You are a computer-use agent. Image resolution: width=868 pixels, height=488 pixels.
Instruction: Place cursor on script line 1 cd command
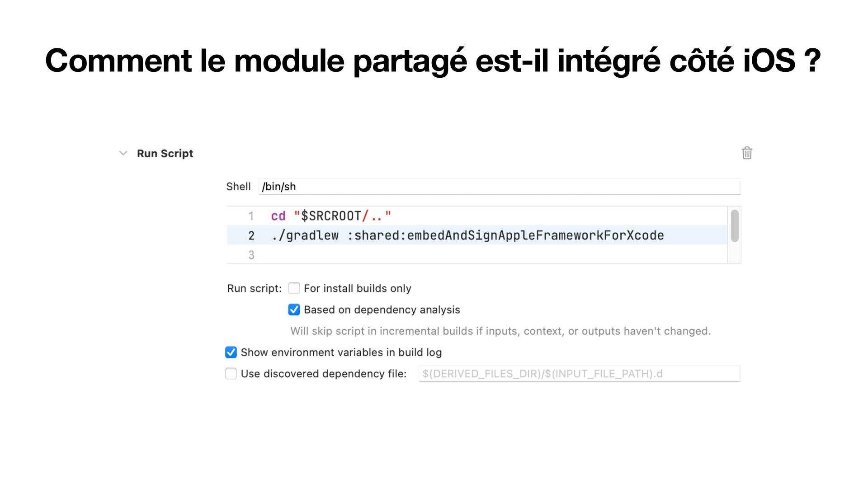(x=331, y=216)
